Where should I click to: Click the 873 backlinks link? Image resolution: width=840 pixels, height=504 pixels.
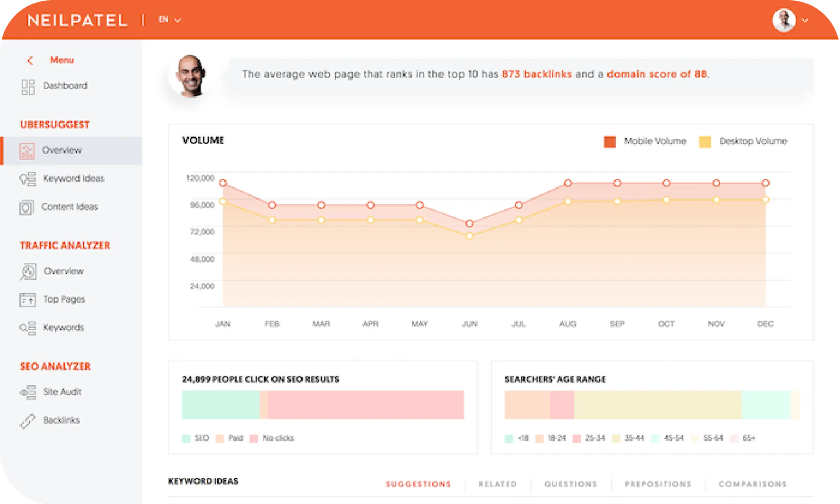coord(537,74)
